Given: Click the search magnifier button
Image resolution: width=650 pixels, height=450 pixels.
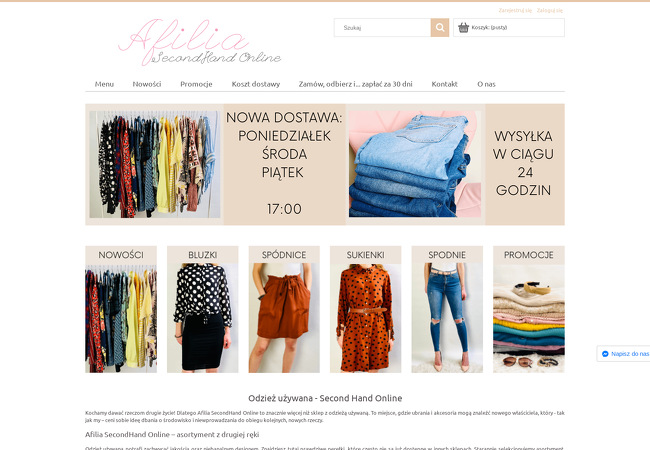Looking at the screenshot, I should point(439,28).
